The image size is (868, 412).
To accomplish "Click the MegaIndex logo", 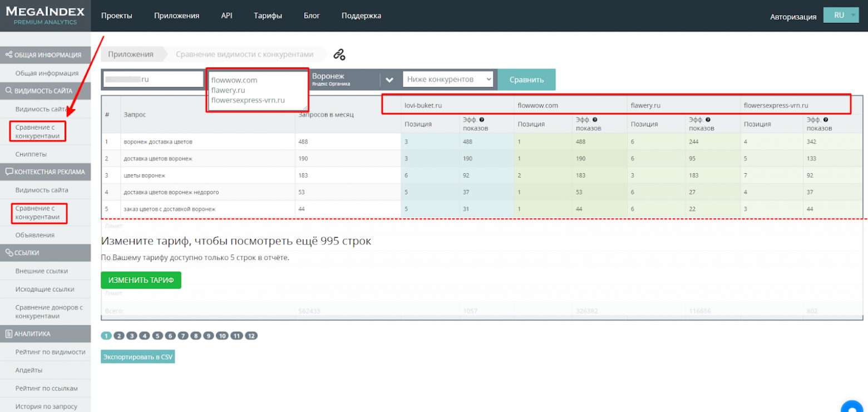I will [45, 15].
